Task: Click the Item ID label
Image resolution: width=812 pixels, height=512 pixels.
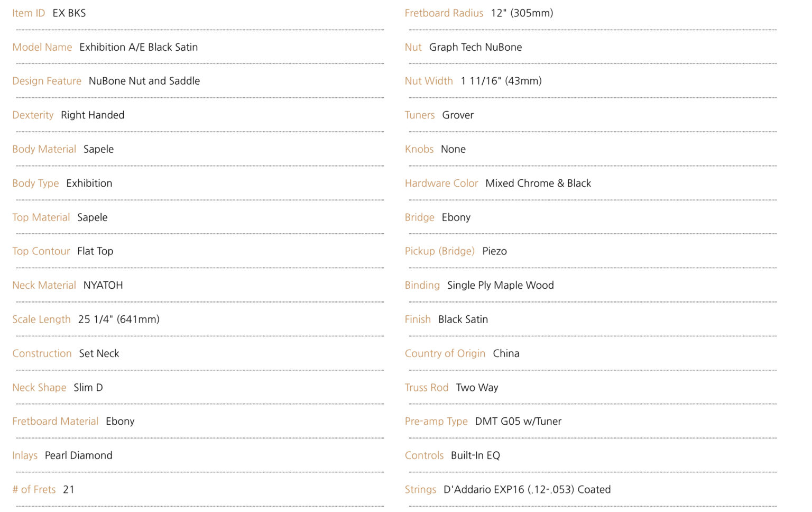Action: click(29, 13)
